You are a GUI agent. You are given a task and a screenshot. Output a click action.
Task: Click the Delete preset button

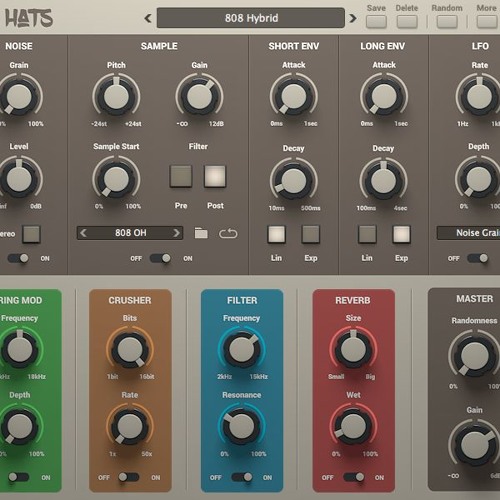click(x=407, y=22)
